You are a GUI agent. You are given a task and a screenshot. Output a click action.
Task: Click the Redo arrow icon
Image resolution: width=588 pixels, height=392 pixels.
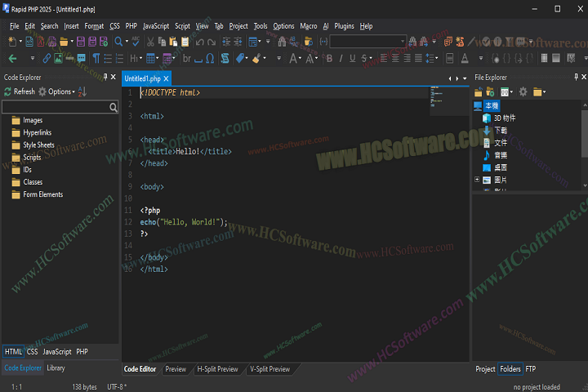click(x=212, y=42)
